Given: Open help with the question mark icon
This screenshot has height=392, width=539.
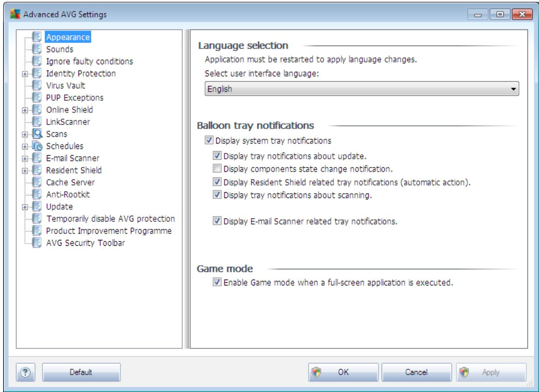Looking at the screenshot, I should (x=26, y=371).
